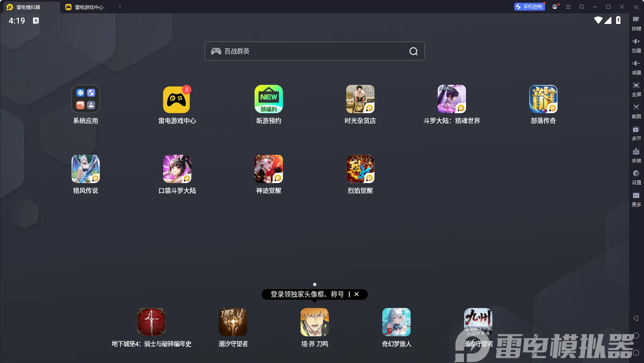Viewport: 644px width, 363px height.
Task: Install an APK via the 安装 button
Action: 636,155
